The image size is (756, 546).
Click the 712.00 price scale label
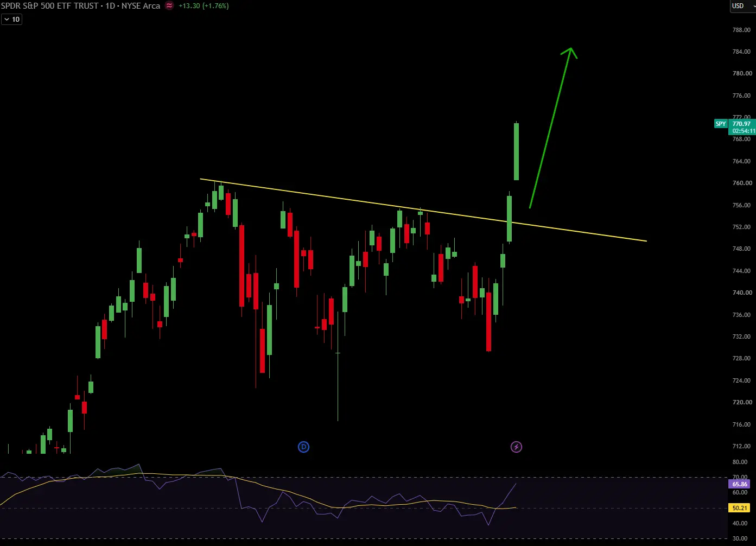(x=742, y=446)
